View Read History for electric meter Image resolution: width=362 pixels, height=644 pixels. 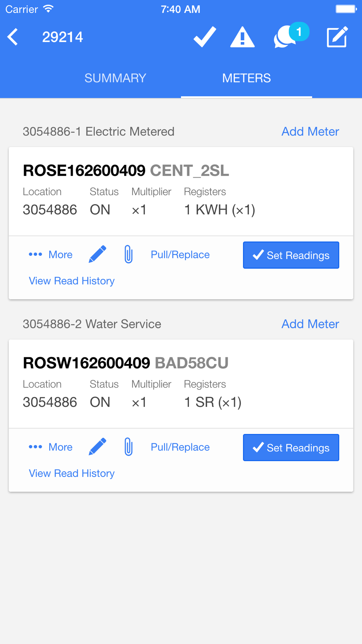pyautogui.click(x=72, y=281)
